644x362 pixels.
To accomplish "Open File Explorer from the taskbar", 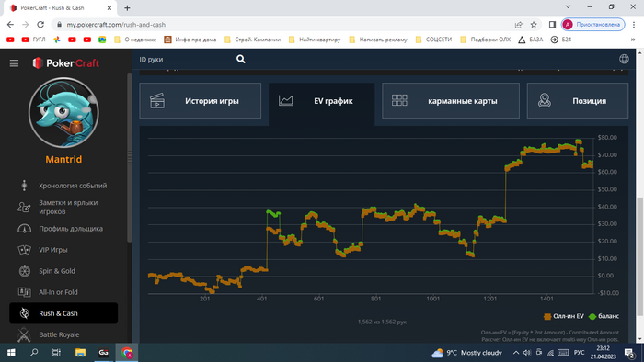I will point(80,353).
